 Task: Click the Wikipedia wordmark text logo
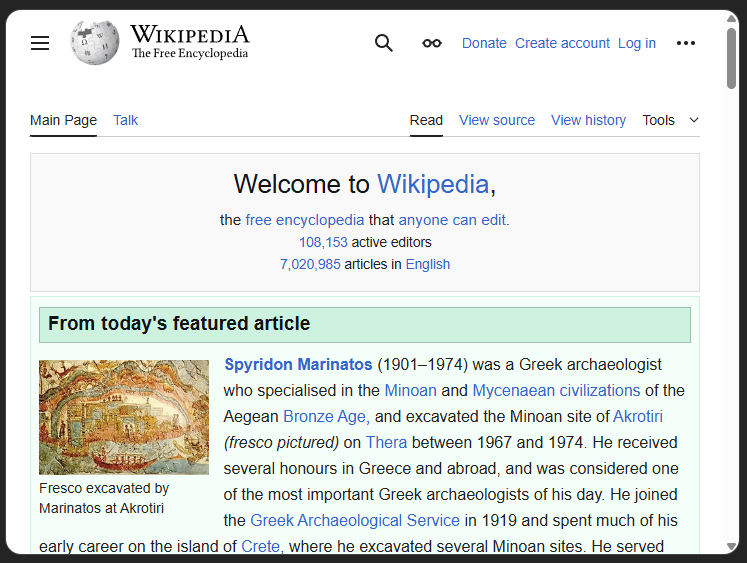click(190, 42)
